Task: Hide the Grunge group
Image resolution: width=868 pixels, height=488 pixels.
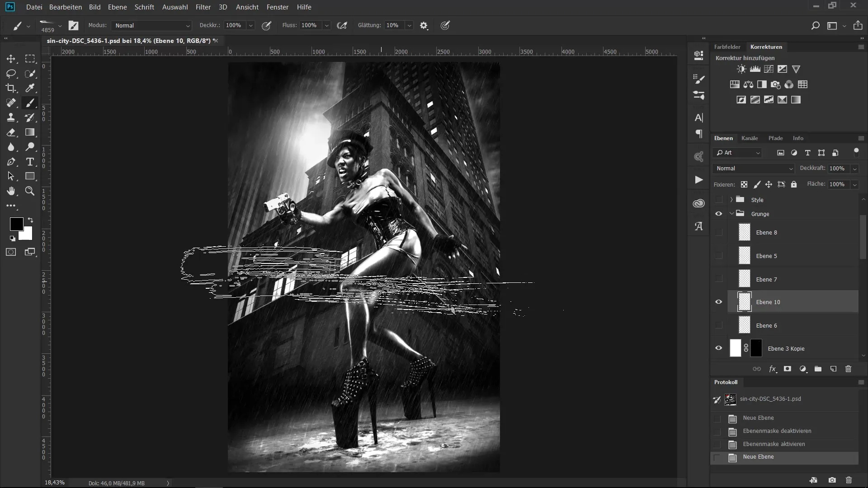Action: coord(719,214)
